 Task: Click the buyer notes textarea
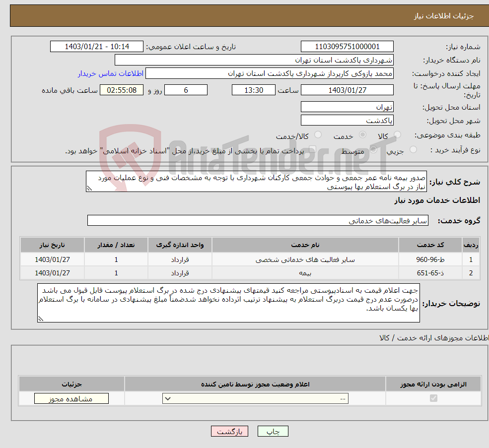click(x=228, y=303)
